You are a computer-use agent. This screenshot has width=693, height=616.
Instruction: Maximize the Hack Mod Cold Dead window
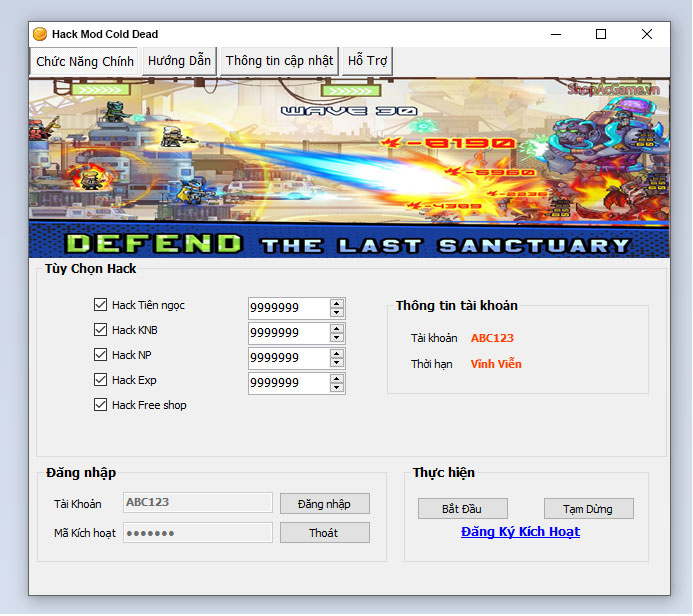(x=601, y=34)
